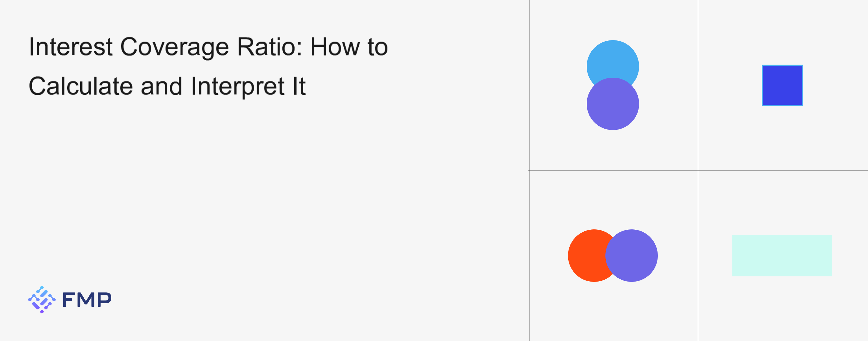This screenshot has width=868, height=341.
Task: Click the word "Interest" in the title
Action: point(71,47)
